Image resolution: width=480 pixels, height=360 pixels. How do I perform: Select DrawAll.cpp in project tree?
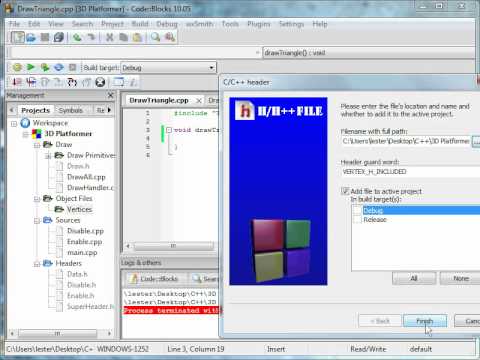tap(86, 177)
